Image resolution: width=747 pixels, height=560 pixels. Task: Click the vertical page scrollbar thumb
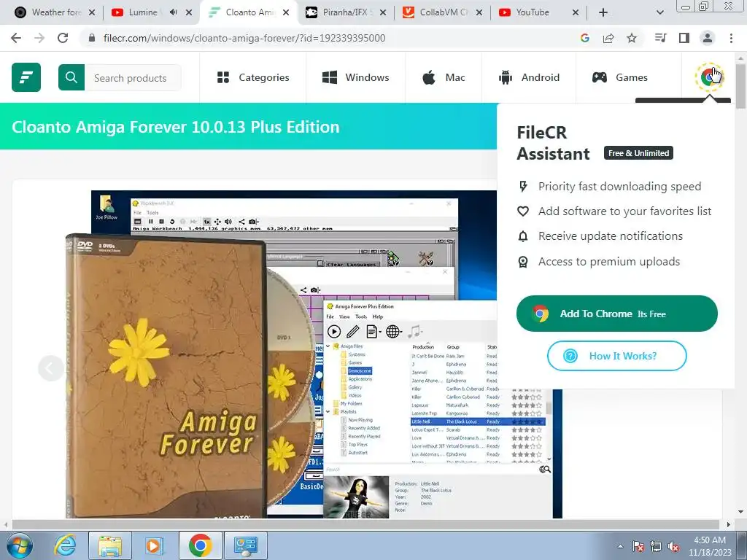tap(740, 86)
